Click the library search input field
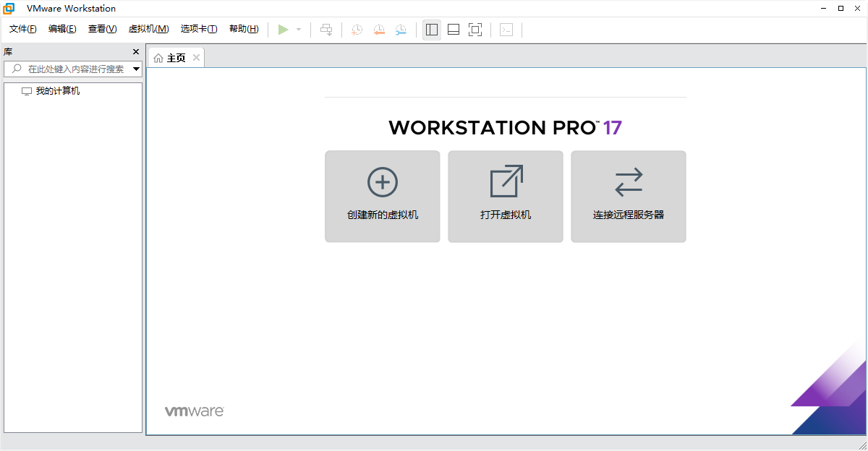Viewport: 868px width, 451px height. tap(72, 69)
